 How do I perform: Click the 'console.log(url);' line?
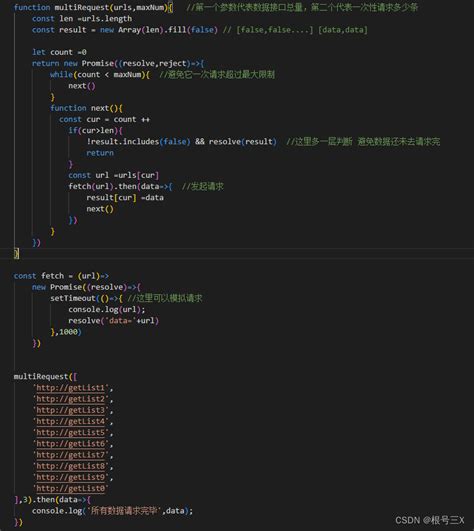click(107, 309)
